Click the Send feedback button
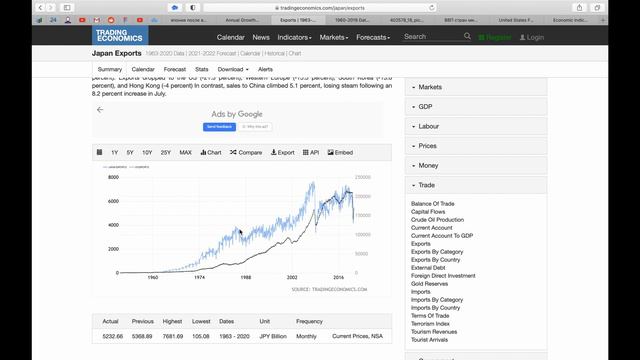 tap(219, 127)
